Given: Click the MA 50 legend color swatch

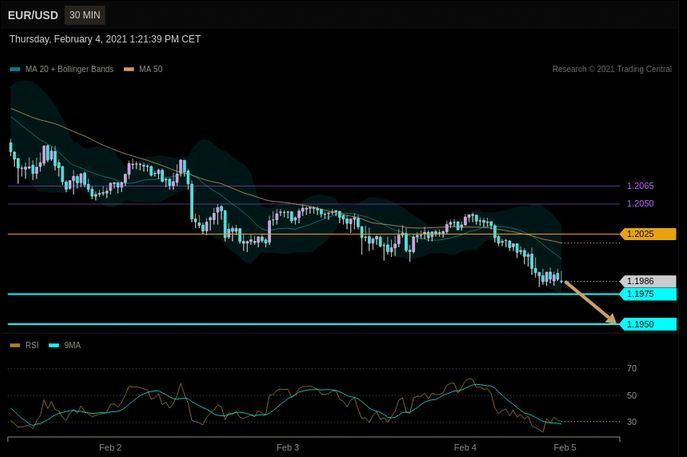Looking at the screenshot, I should click(x=129, y=69).
